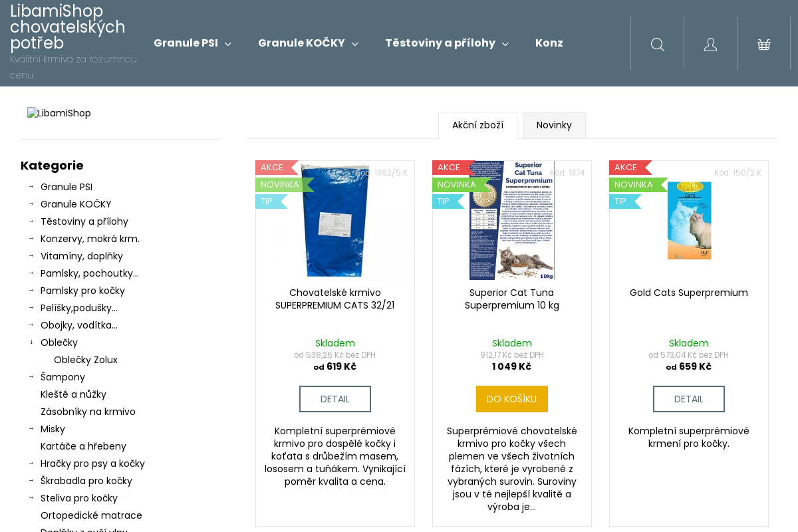The image size is (798, 532).
Task: Switch to the Novinky tab
Action: pyautogui.click(x=554, y=125)
